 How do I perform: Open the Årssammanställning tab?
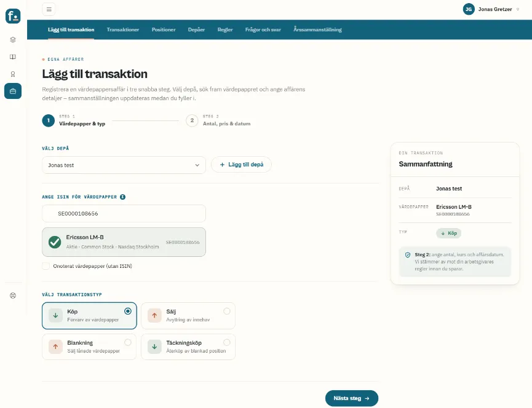click(x=317, y=29)
